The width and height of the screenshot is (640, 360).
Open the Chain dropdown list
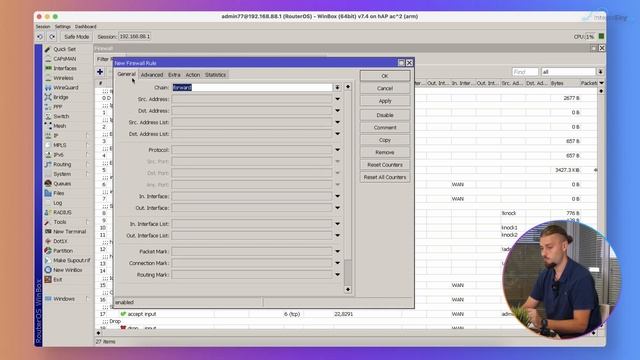click(x=338, y=87)
